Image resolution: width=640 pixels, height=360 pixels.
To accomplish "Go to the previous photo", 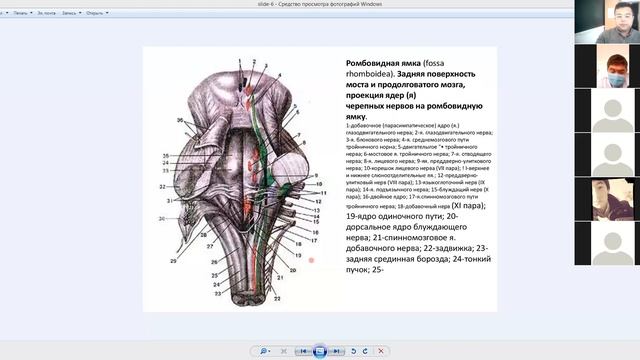I will click(303, 351).
